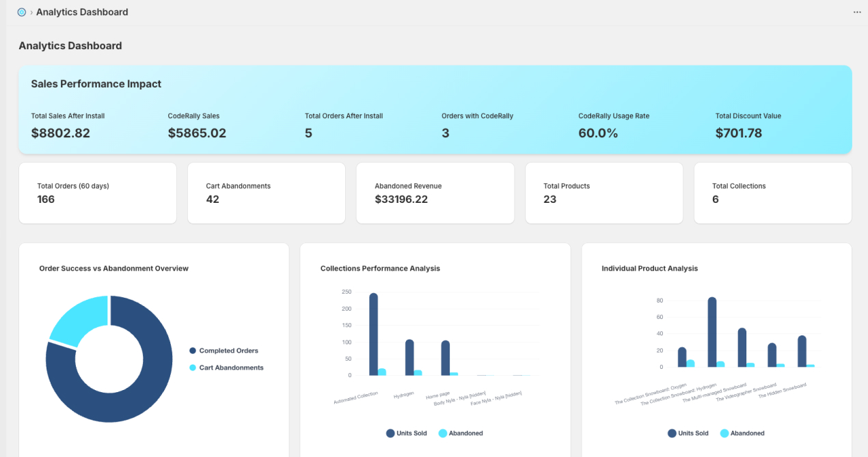Image resolution: width=868 pixels, height=457 pixels.
Task: Click the Analytics Dashboard breadcrumb title
Action: (82, 12)
